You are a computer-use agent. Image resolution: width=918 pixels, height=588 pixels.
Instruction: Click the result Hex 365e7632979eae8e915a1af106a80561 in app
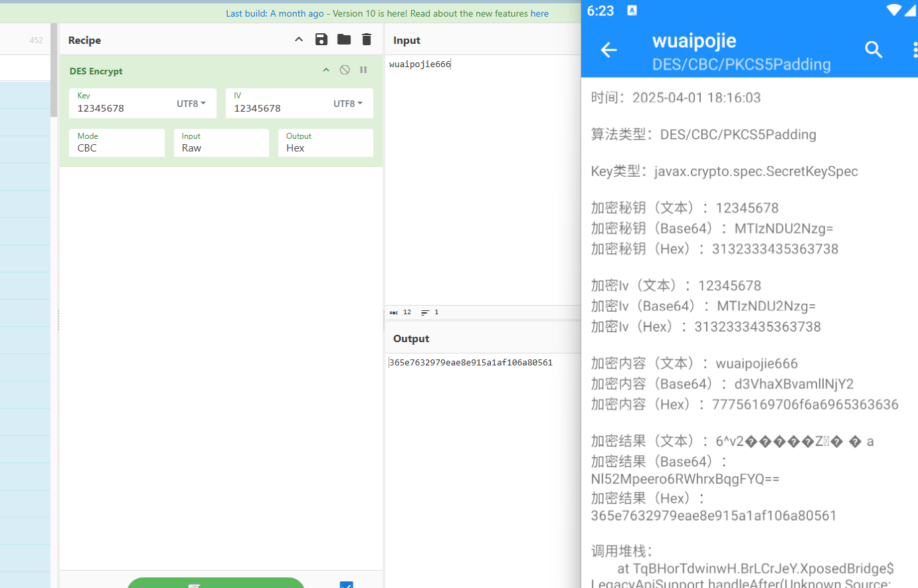pos(713,516)
